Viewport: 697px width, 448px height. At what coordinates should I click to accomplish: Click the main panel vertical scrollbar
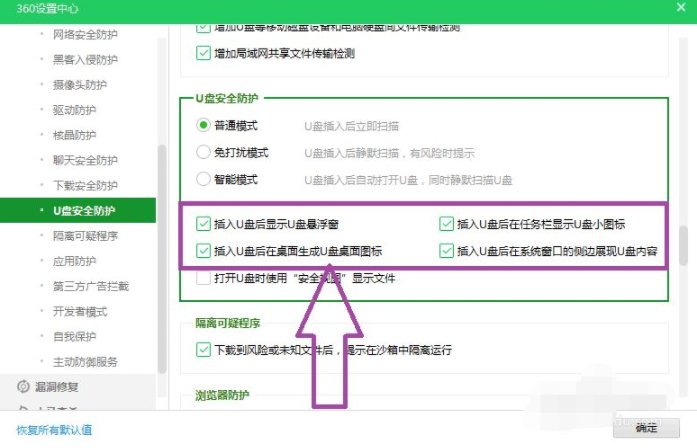[x=684, y=245]
